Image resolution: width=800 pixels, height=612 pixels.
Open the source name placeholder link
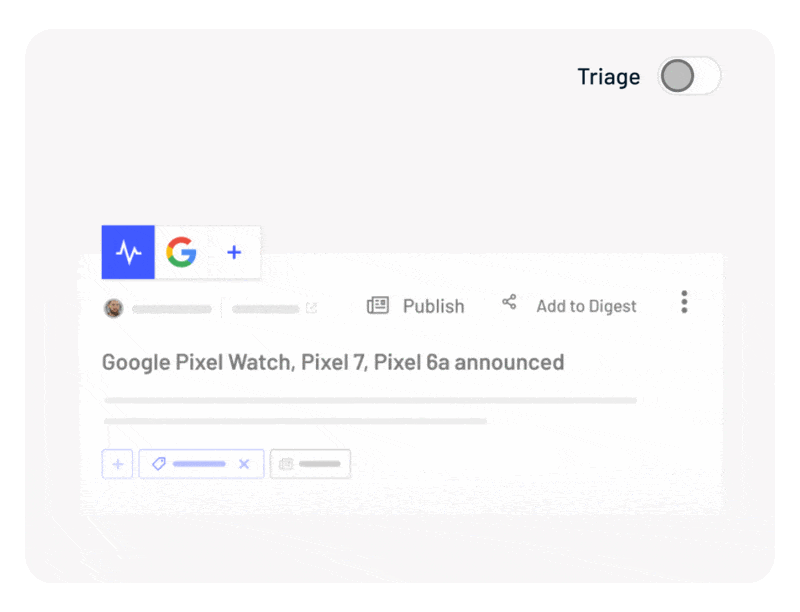pos(265,309)
